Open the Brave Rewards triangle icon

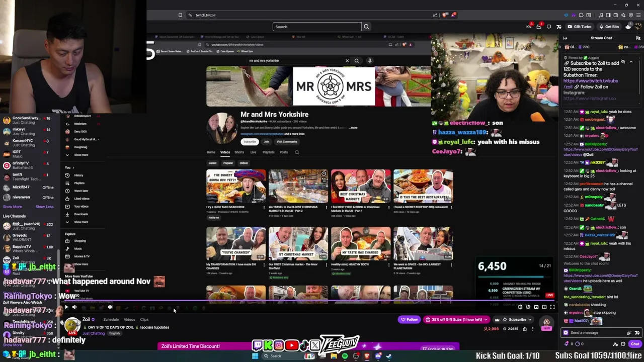(453, 15)
